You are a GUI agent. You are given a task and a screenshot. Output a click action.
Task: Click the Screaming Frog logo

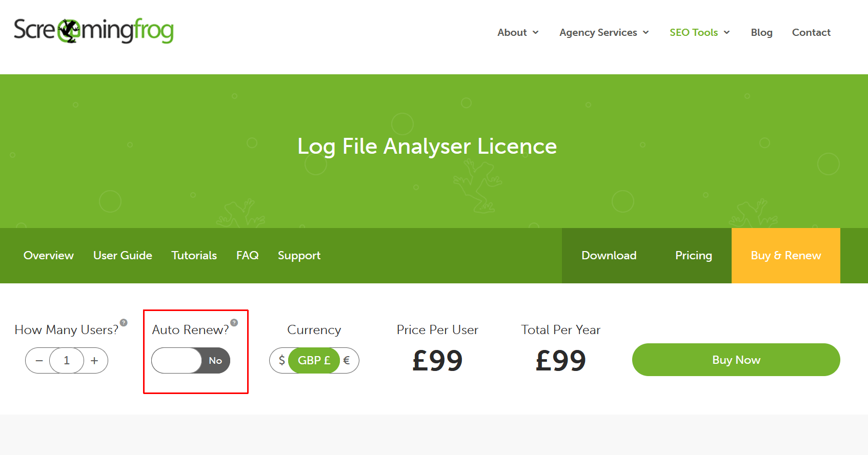pos(93,31)
